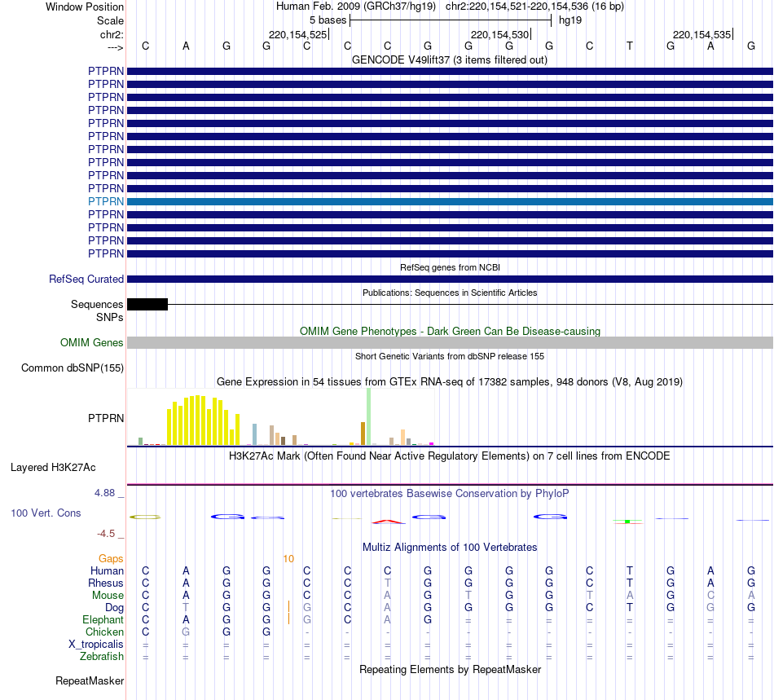774x700 pixels.
Task: Click 'Short Genetic Variants from dbSNP release 155'
Action: (x=450, y=356)
